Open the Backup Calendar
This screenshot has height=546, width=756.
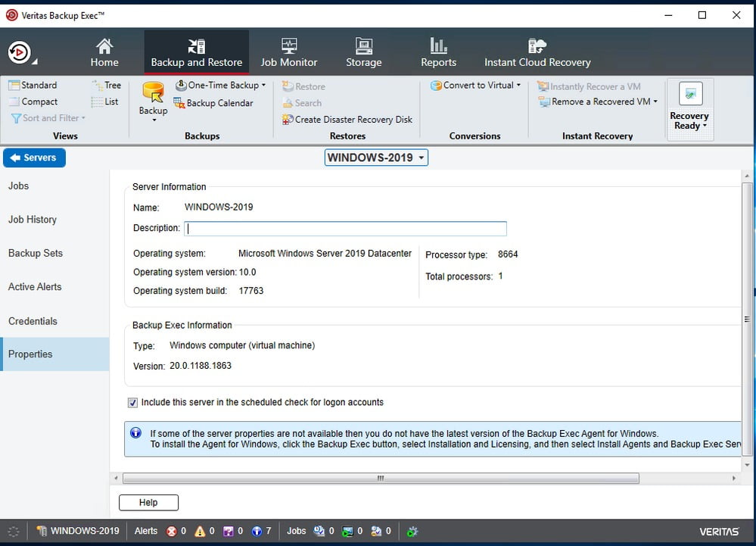click(x=213, y=103)
